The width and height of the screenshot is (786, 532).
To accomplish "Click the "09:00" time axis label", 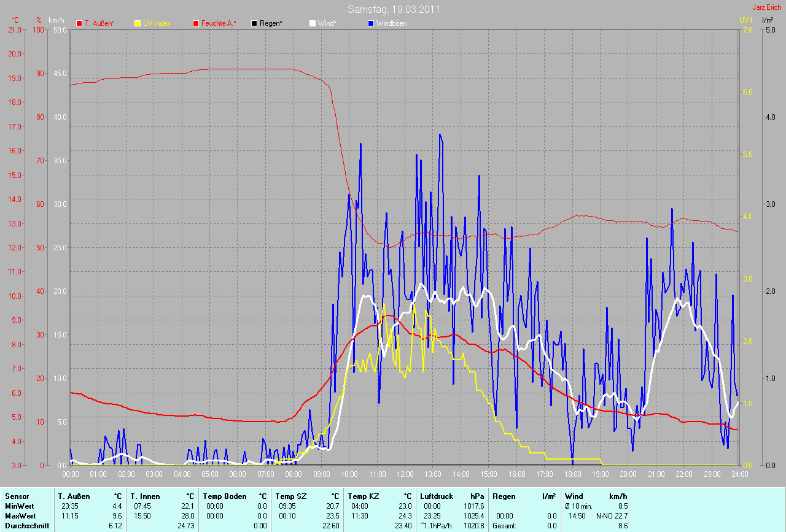I will [322, 474].
